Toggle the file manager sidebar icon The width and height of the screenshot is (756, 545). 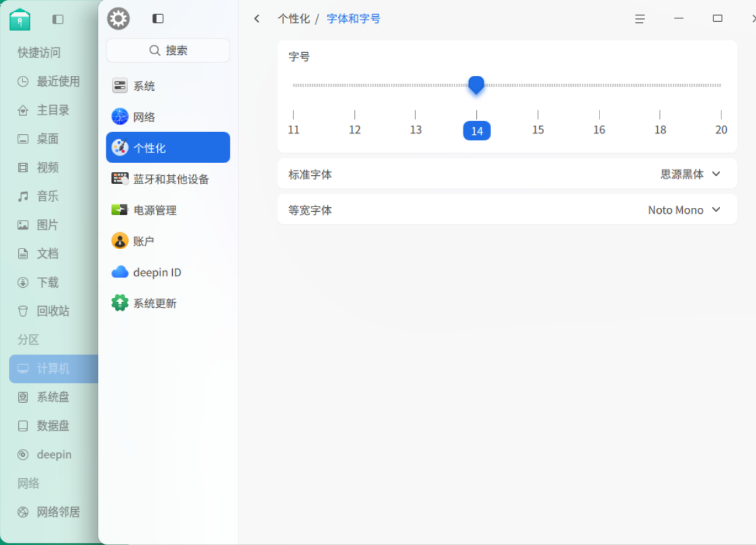(x=58, y=19)
